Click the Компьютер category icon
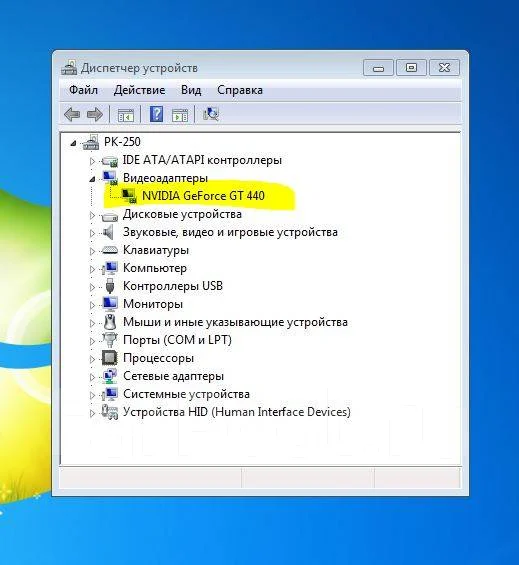This screenshot has width=519, height=565. coord(110,268)
